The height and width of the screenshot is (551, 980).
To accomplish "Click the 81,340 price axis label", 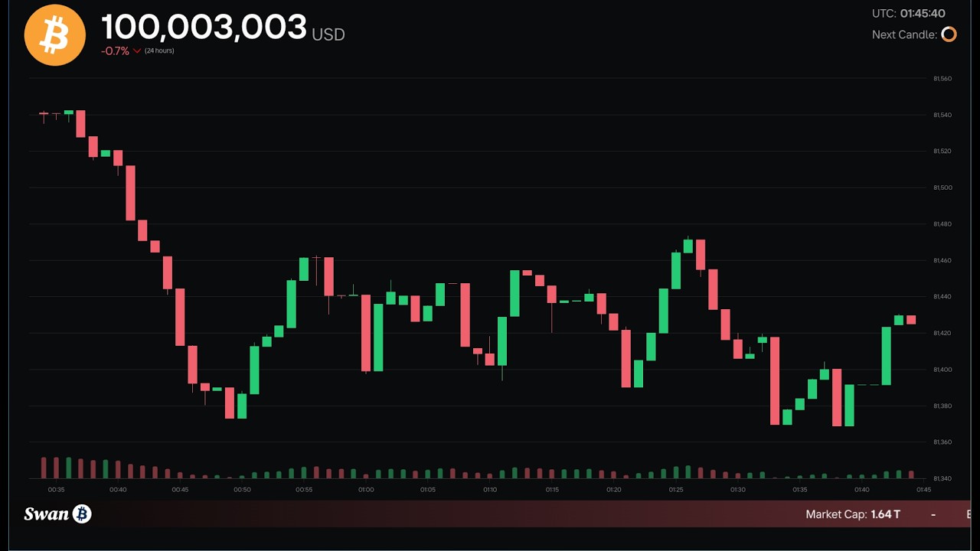I will [942, 479].
